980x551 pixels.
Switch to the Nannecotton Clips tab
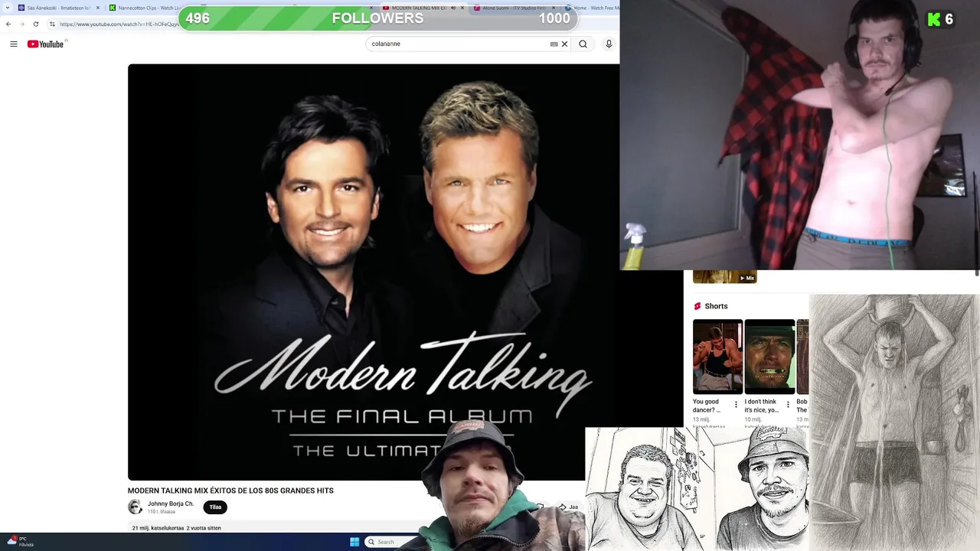click(144, 8)
